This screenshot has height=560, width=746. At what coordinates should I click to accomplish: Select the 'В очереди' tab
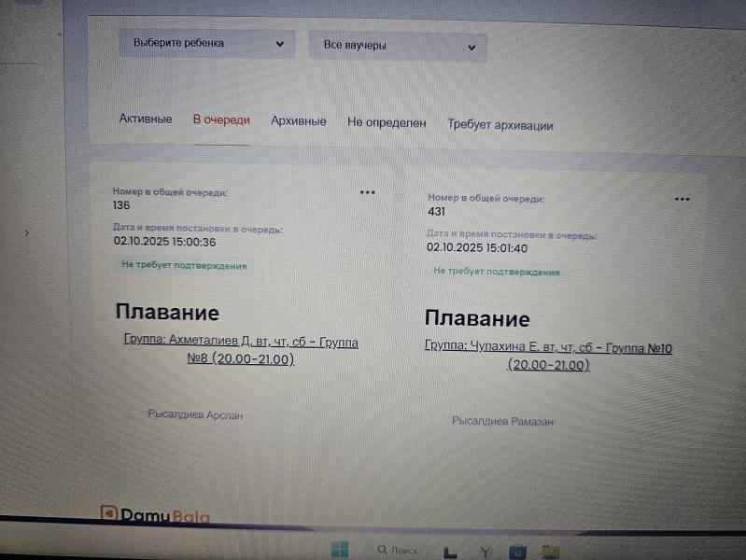click(221, 120)
